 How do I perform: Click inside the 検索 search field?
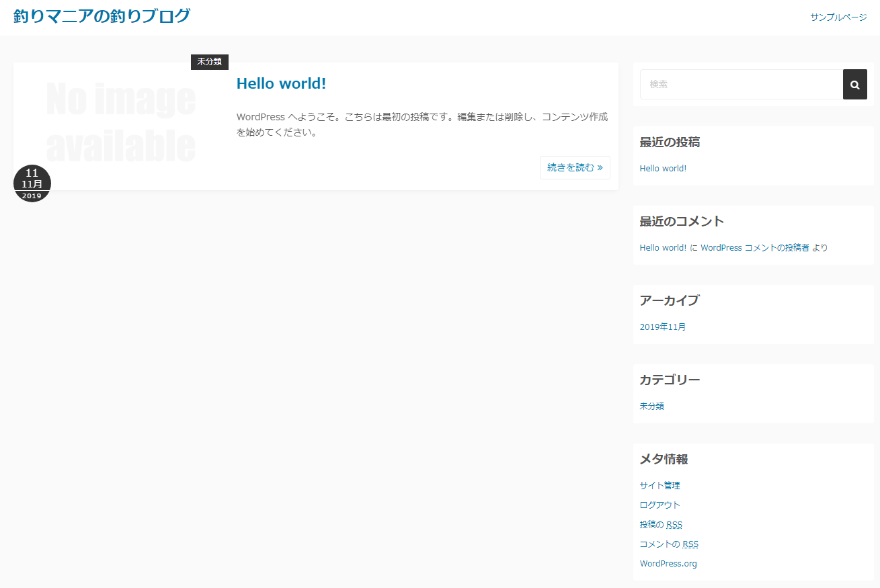[x=741, y=85]
